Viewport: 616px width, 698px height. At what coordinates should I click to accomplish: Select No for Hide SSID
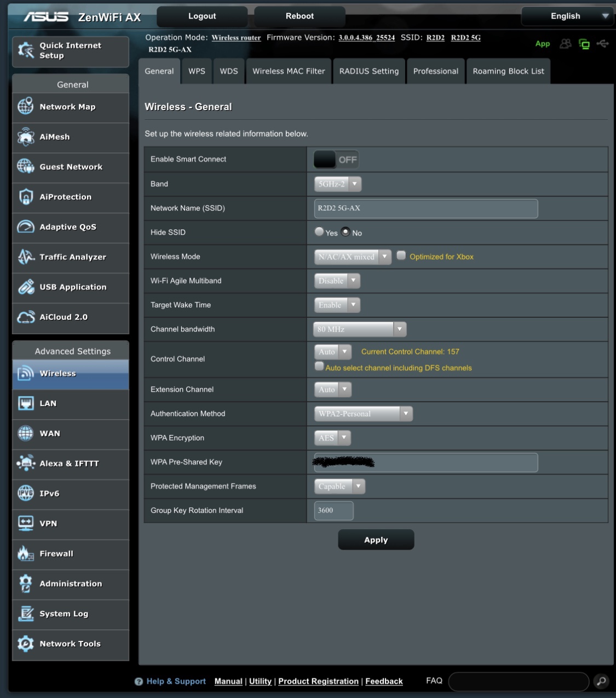346,232
